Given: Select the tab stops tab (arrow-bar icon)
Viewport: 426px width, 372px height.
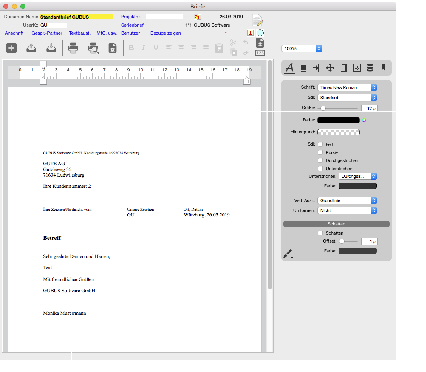Looking at the screenshot, I should (316, 68).
